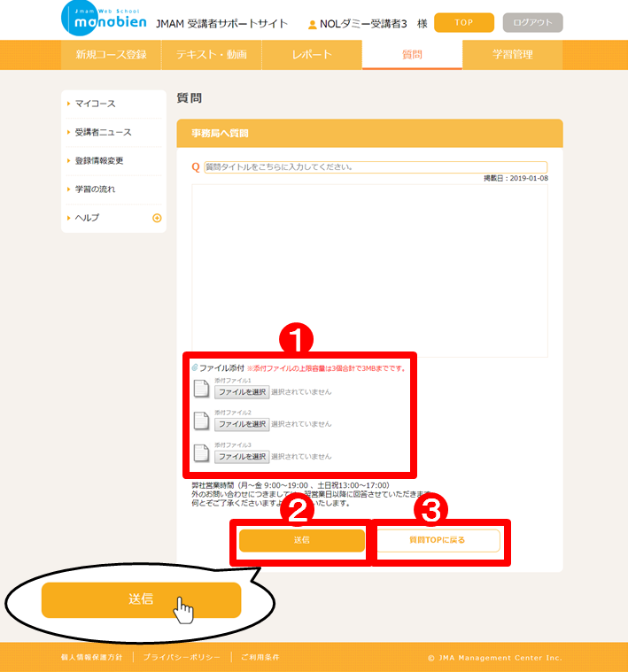
Task: Go to the レポート tab
Action: 312,55
